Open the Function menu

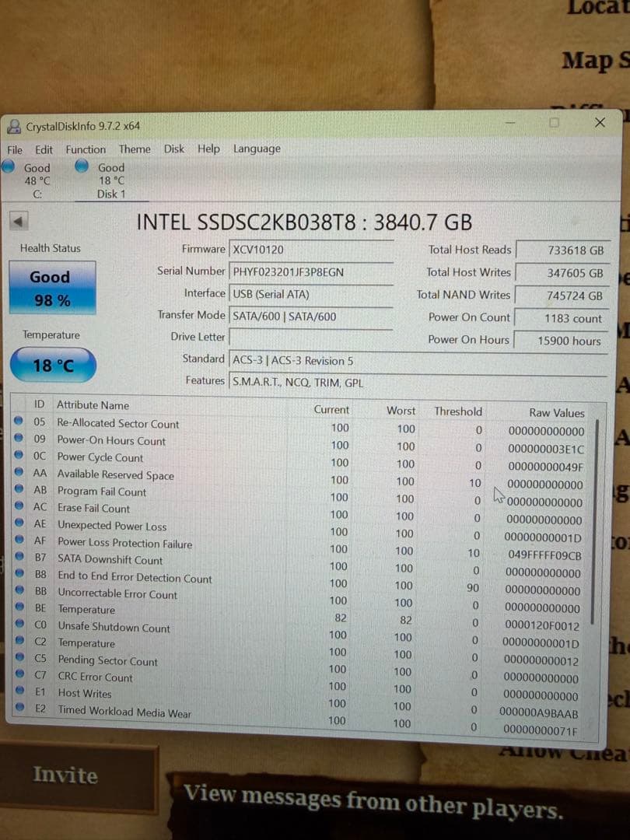click(x=86, y=149)
